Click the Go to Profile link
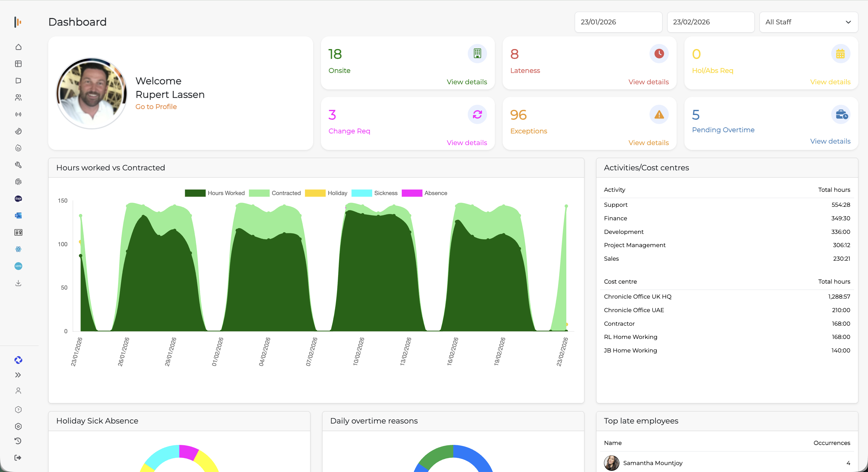 click(x=156, y=107)
